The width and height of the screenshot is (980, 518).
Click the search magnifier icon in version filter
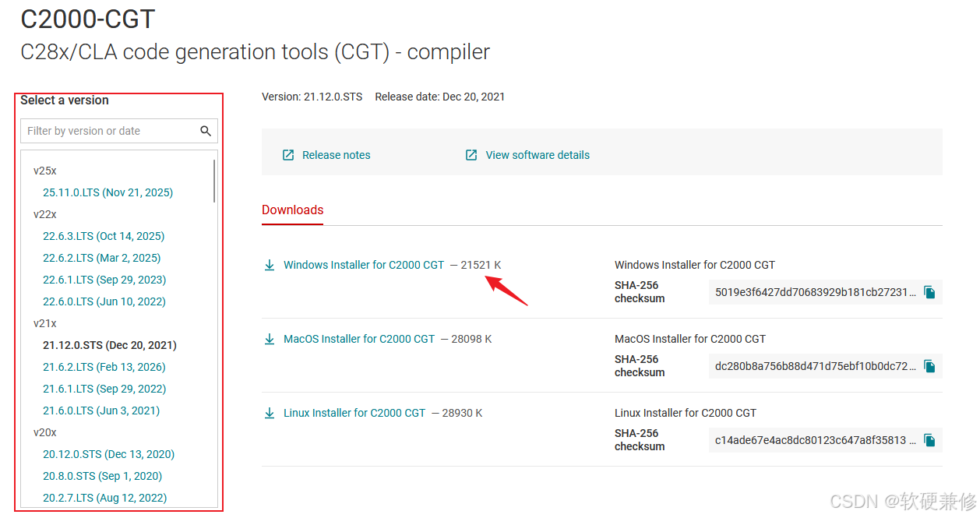pos(206,131)
